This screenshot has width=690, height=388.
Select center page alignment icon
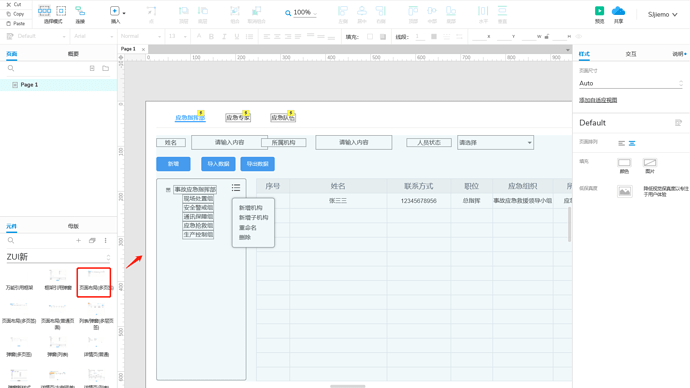(632, 143)
